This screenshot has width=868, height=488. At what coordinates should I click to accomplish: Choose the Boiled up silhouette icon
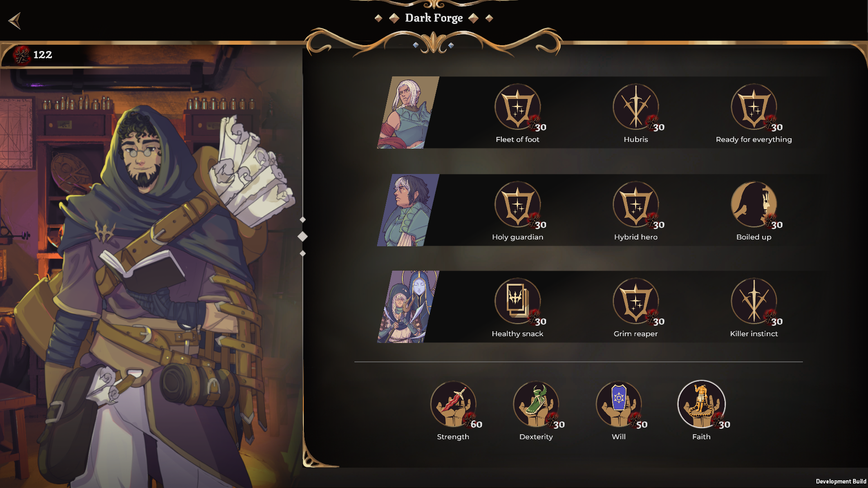pos(754,205)
